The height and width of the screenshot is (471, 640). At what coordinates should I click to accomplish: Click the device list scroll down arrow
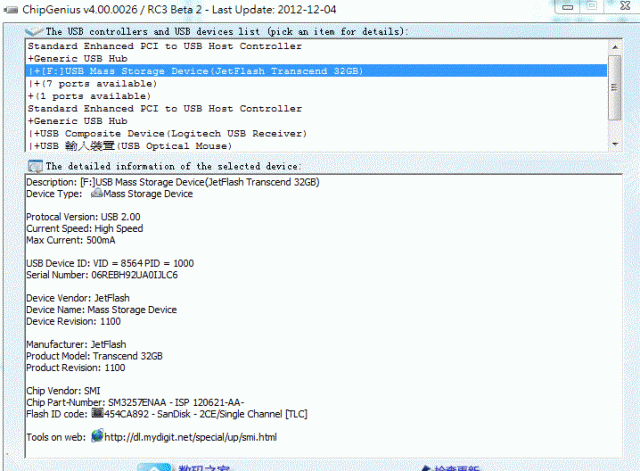coord(615,144)
